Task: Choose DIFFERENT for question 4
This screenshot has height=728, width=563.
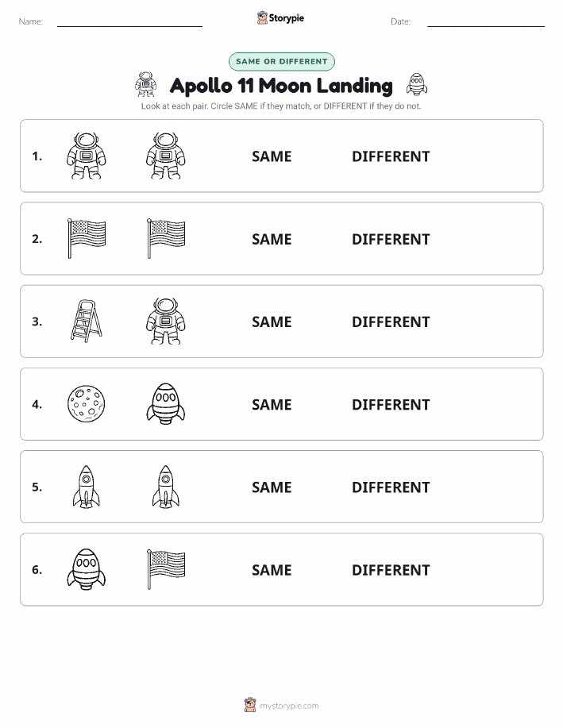Action: click(x=391, y=404)
